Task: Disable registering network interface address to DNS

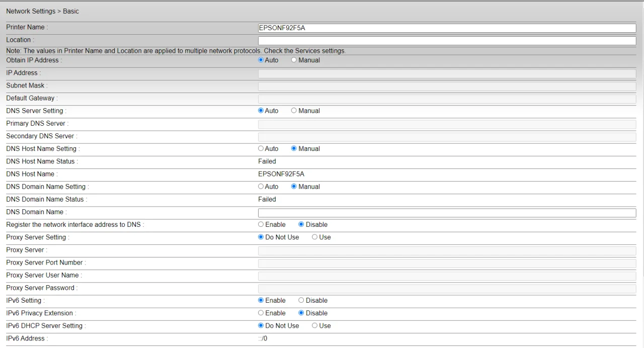Action: [301, 225]
